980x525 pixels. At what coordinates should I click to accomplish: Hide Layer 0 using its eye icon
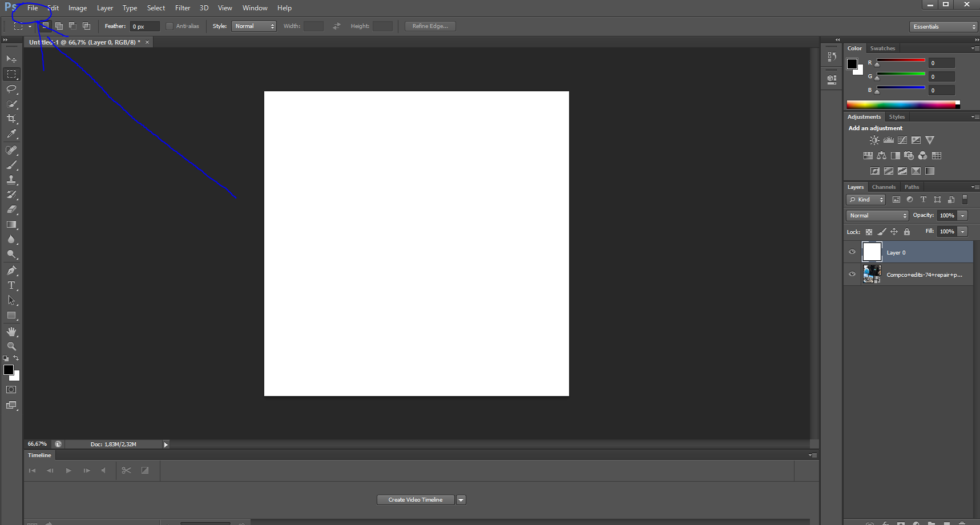pos(852,252)
